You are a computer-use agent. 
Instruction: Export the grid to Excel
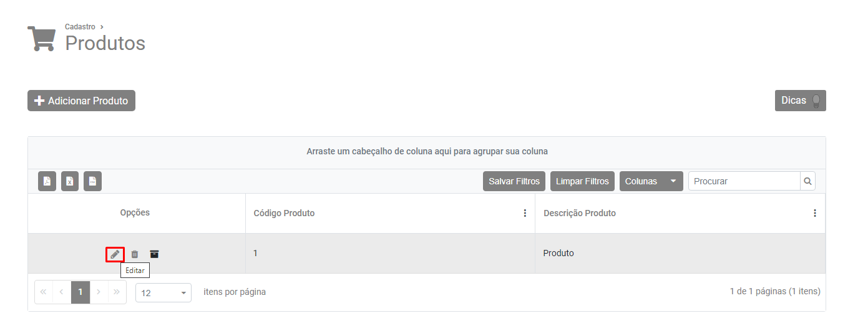click(x=70, y=181)
